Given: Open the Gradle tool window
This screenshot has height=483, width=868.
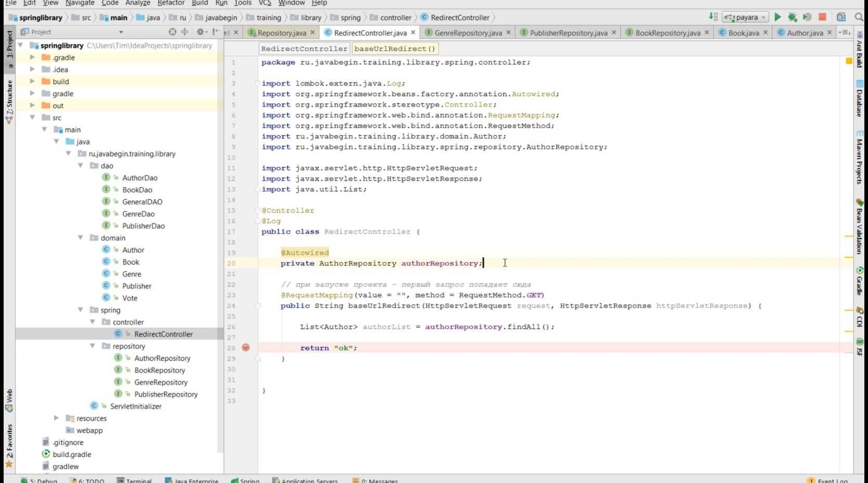Looking at the screenshot, I should [859, 281].
